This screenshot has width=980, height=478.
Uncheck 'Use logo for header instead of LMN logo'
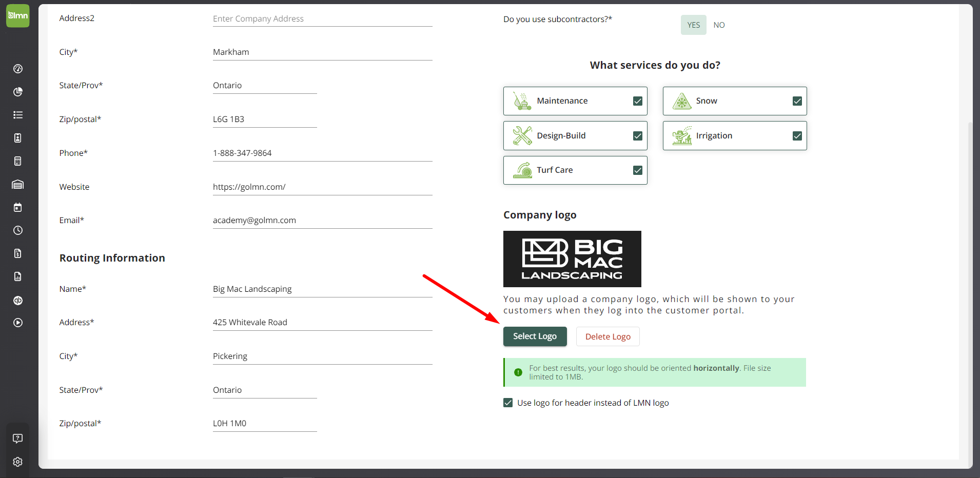point(508,403)
